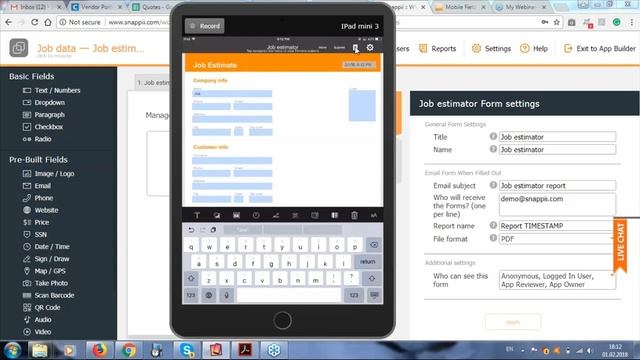Screen dimensions: 640x360
Task: Add a Radio field from sidebar
Action: click(37, 139)
